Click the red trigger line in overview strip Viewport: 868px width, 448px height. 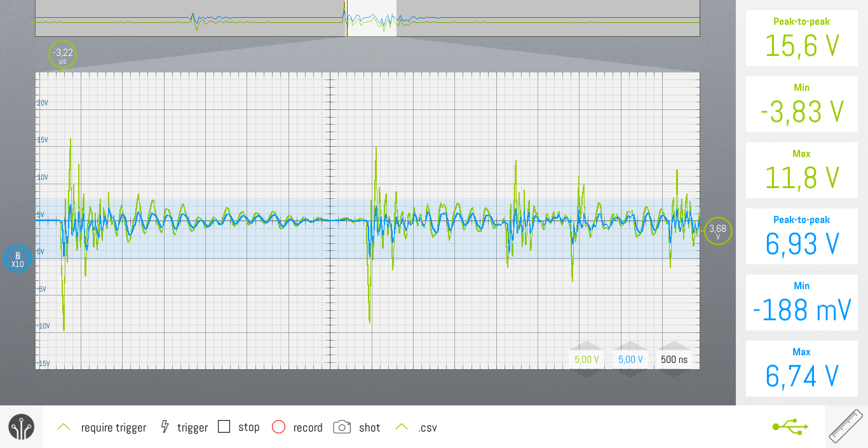(x=347, y=18)
